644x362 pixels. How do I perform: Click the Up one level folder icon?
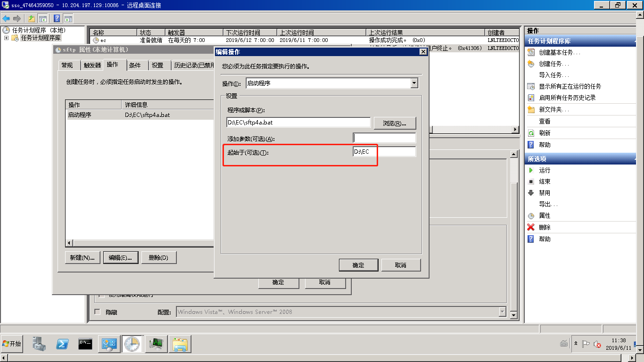point(31,18)
